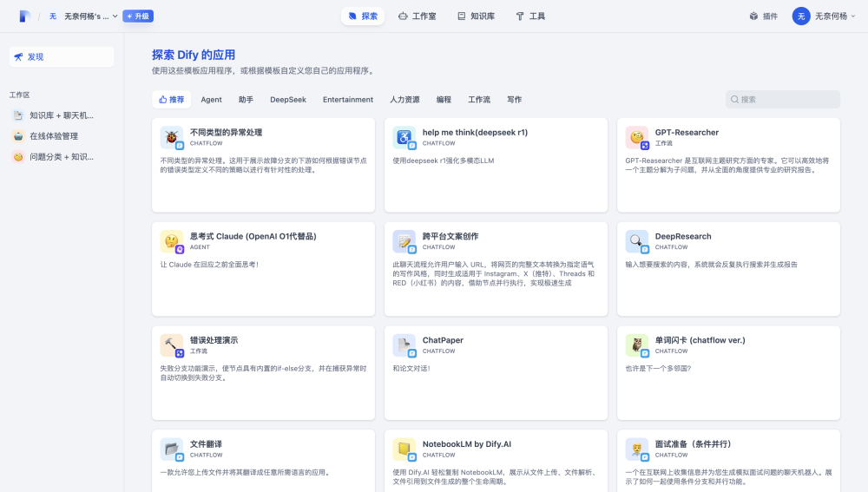
Task: Open help me think(deepseek r1) template
Action: (x=475, y=132)
